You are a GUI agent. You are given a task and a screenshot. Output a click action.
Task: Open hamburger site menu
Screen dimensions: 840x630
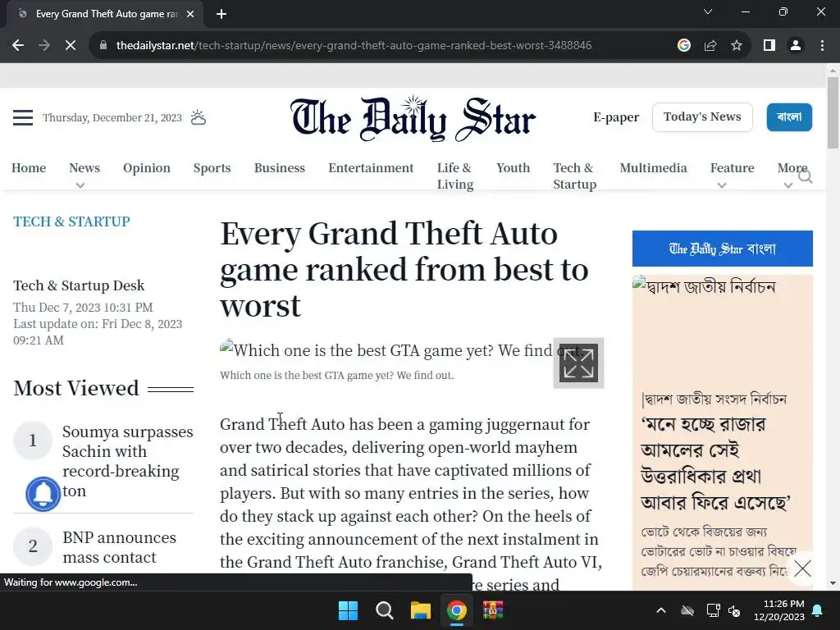(x=23, y=117)
